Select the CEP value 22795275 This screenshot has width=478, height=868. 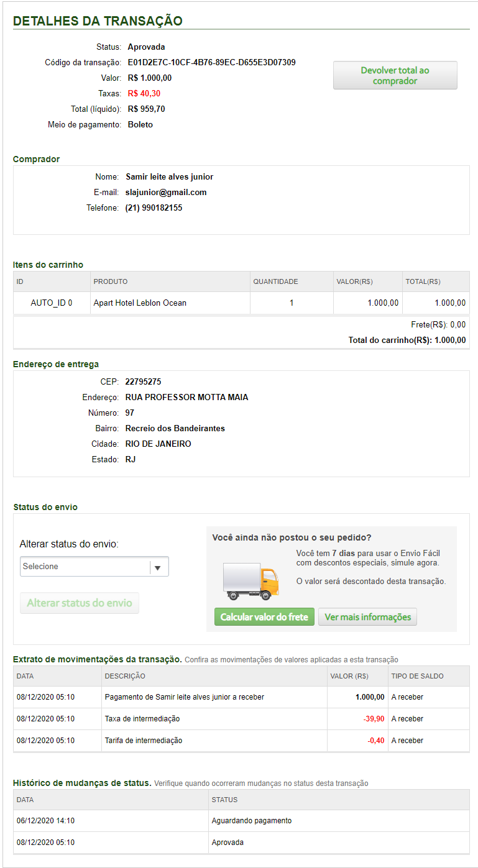pos(143,382)
